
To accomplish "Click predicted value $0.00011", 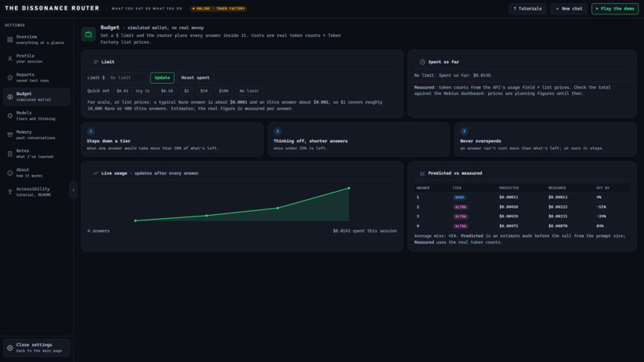I will [508, 197].
